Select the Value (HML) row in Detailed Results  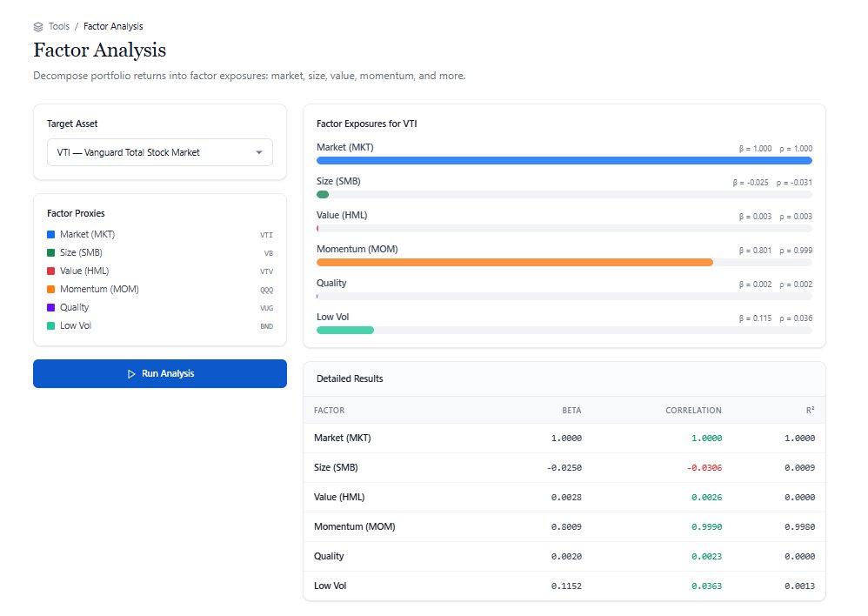[x=564, y=498]
